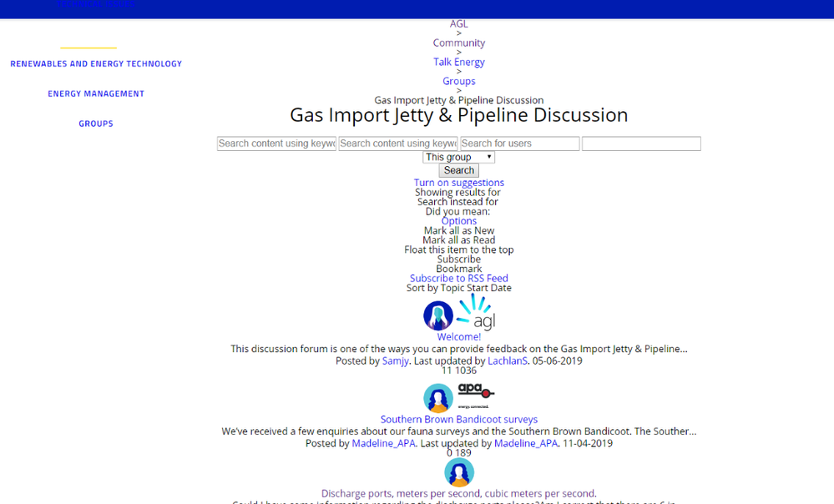The width and height of the screenshot is (834, 504).
Task: Subscribe to RSS Feed link
Action: [458, 279]
